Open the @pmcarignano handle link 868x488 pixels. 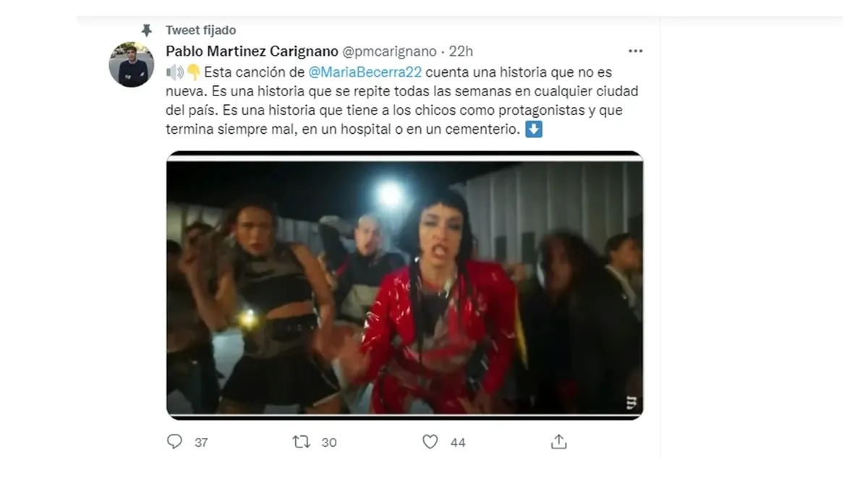click(388, 51)
